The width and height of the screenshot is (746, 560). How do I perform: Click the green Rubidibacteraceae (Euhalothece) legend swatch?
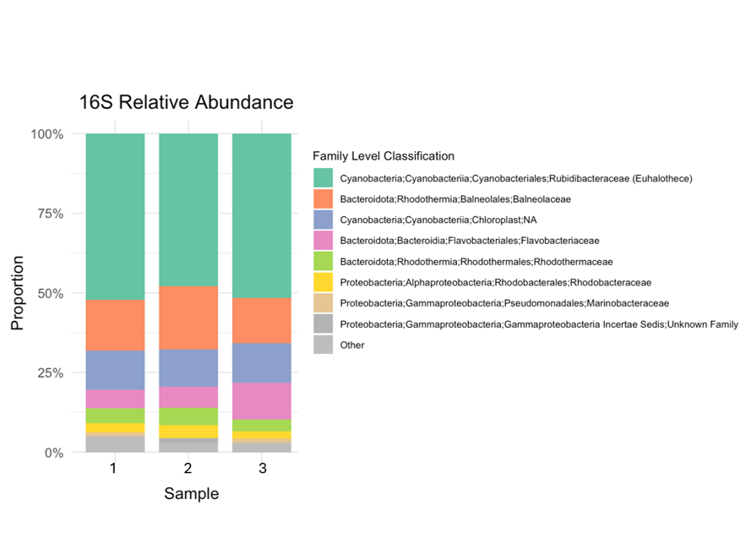(324, 178)
